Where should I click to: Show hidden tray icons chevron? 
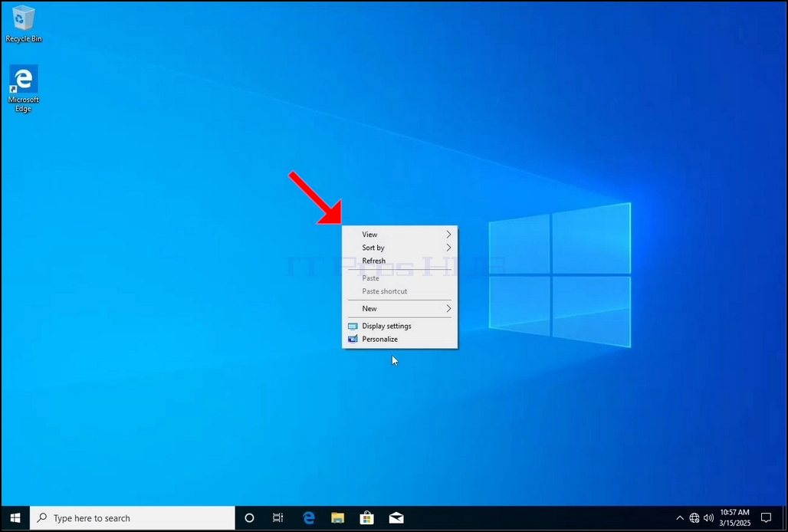click(679, 518)
